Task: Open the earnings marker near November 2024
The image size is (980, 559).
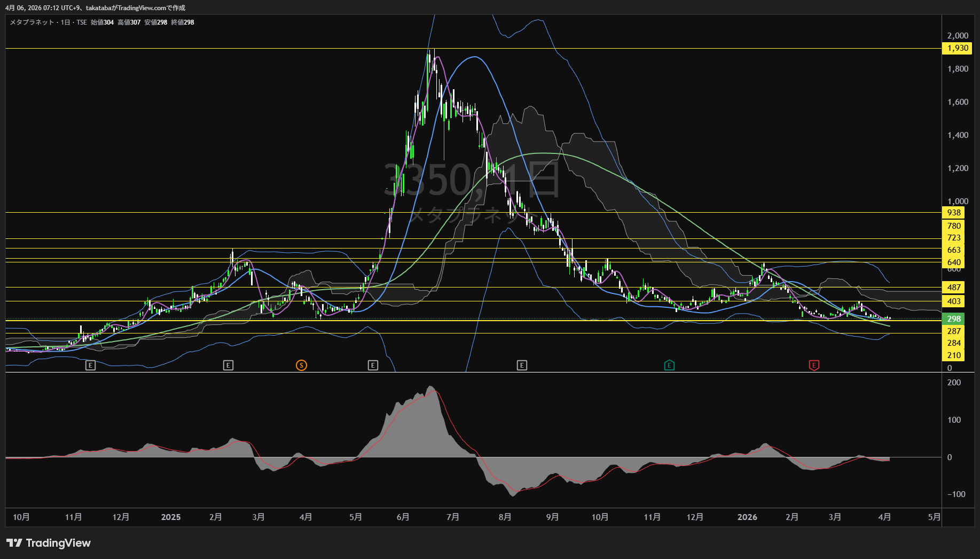Action: pyautogui.click(x=90, y=366)
